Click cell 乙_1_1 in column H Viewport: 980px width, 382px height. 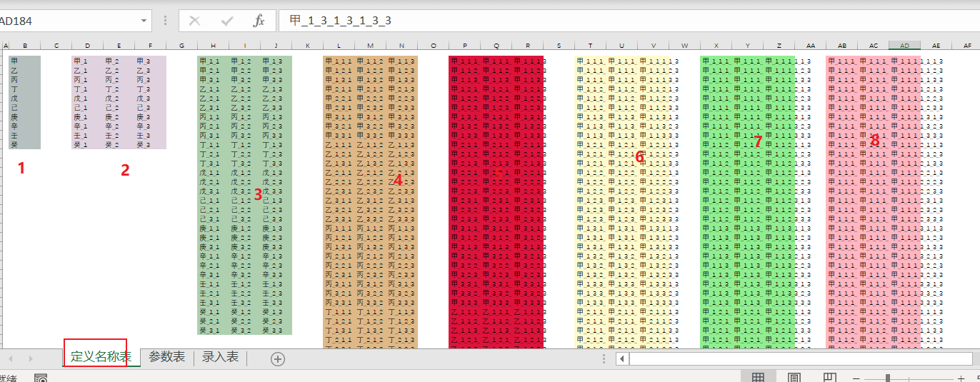point(213,89)
